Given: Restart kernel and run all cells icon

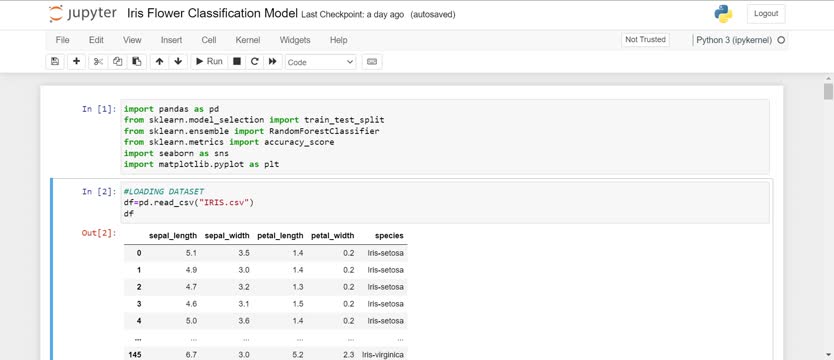Looking at the screenshot, I should click(272, 62).
